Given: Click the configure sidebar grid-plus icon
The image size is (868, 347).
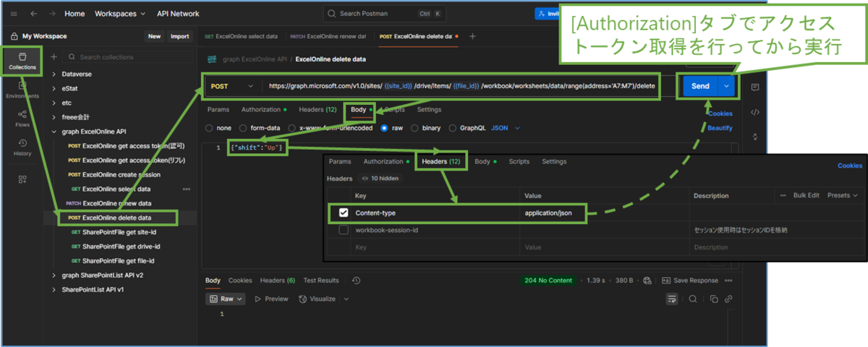Looking at the screenshot, I should [22, 179].
